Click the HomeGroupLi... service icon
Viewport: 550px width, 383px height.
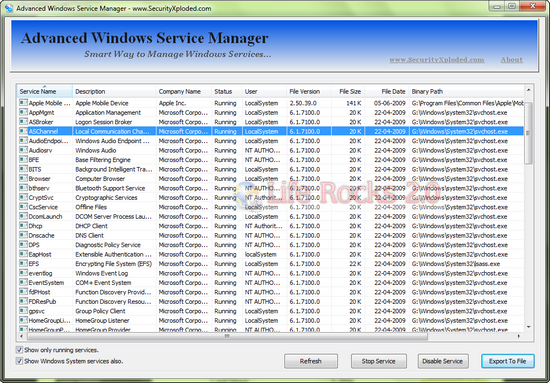[x=23, y=321]
